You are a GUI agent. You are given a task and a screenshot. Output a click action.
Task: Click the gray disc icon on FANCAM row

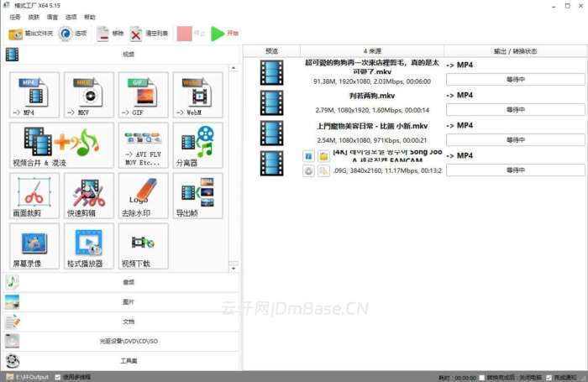click(308, 171)
